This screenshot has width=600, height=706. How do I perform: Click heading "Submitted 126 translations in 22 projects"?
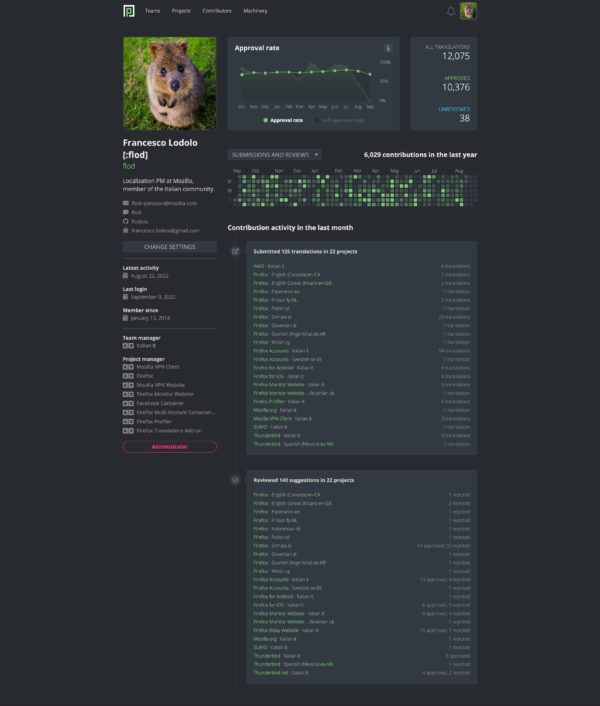point(305,251)
